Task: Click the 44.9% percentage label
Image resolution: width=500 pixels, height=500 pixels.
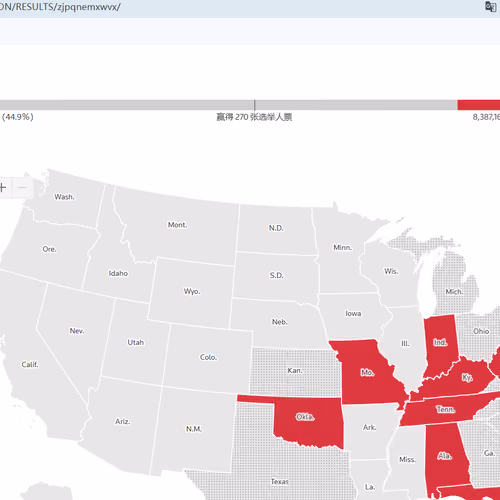Action: tap(17, 117)
